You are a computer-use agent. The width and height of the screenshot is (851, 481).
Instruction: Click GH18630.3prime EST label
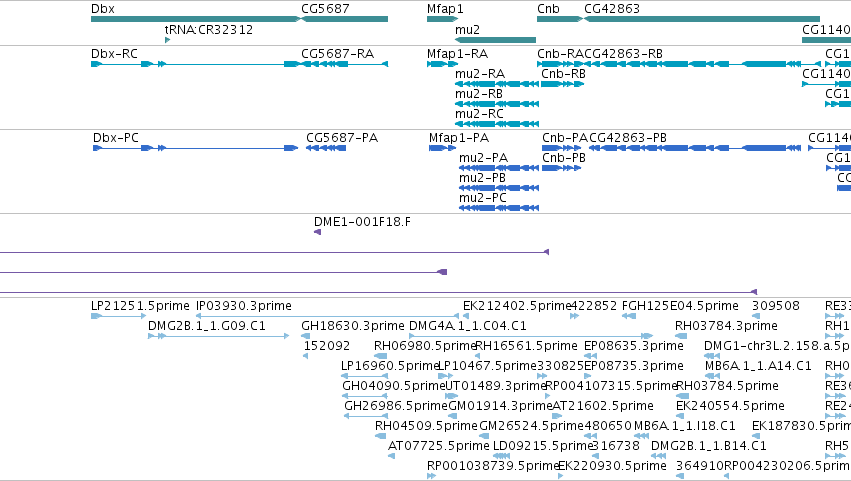(x=353, y=326)
